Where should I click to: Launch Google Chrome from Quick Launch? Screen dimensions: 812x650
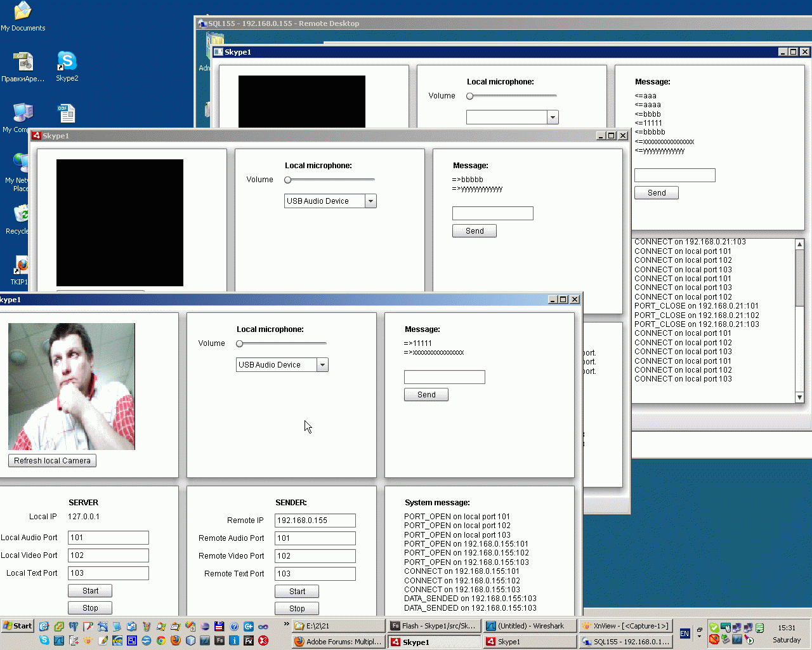[160, 641]
